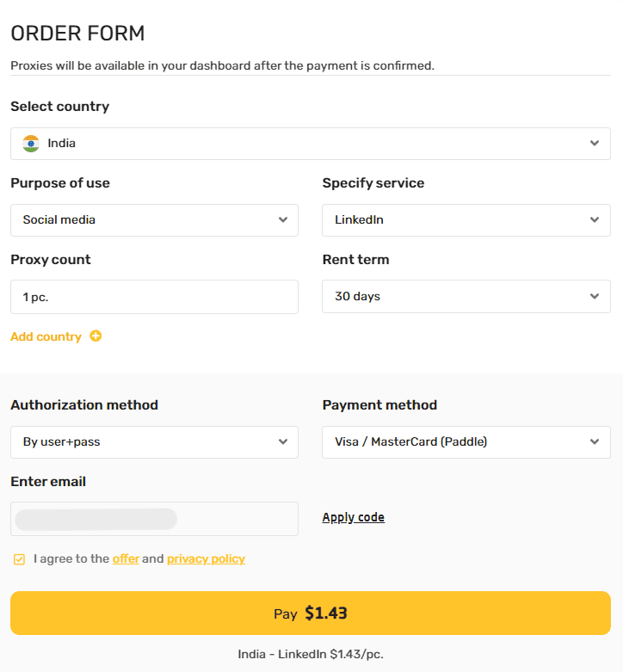Image resolution: width=623 pixels, height=672 pixels.
Task: Click the Add country link
Action: 46,336
